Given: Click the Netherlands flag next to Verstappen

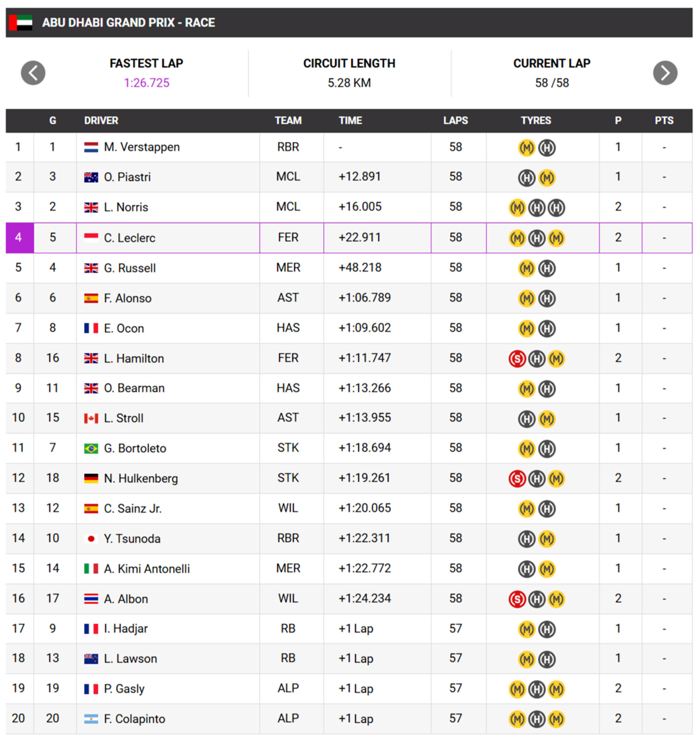Looking at the screenshot, I should coord(91,147).
